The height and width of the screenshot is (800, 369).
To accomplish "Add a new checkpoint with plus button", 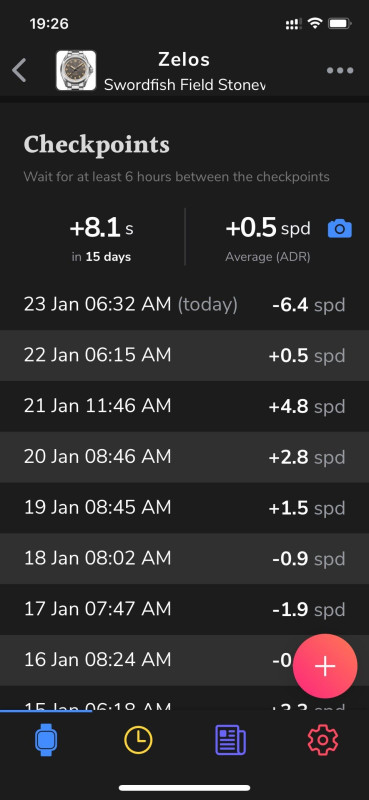I will [325, 666].
